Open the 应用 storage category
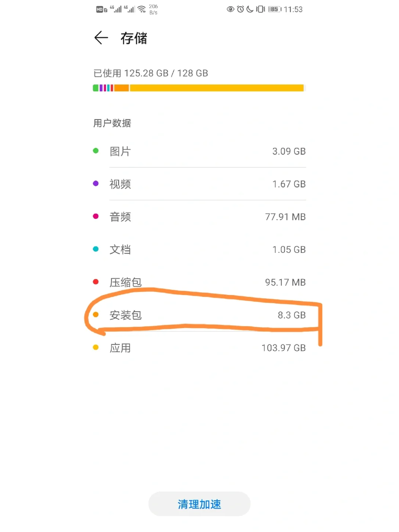Screen dimensions: 399x532 pyautogui.click(x=199, y=348)
